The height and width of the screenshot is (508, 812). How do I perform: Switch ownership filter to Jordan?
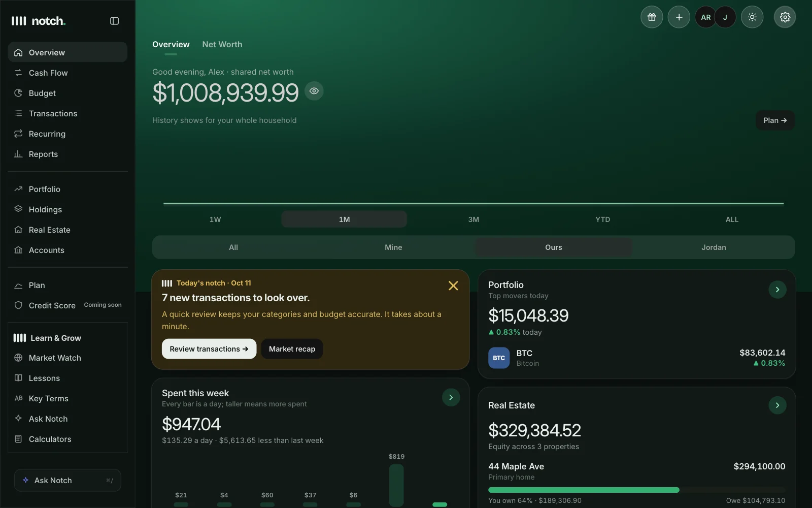coord(714,247)
